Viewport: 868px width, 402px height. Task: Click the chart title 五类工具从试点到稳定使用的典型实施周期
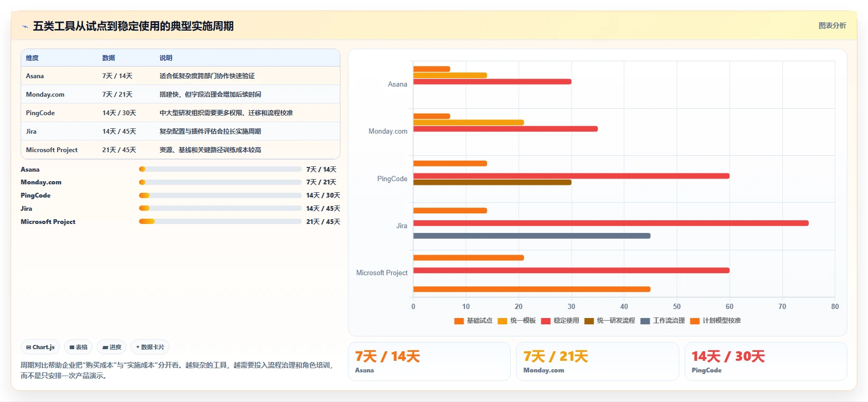(133, 26)
